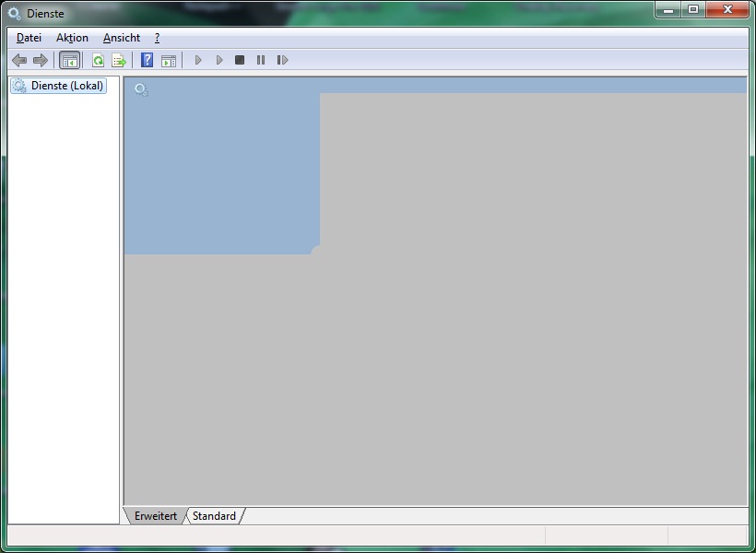Minimize the Dienste window
Screen dimensions: 756x553
[x=668, y=10]
